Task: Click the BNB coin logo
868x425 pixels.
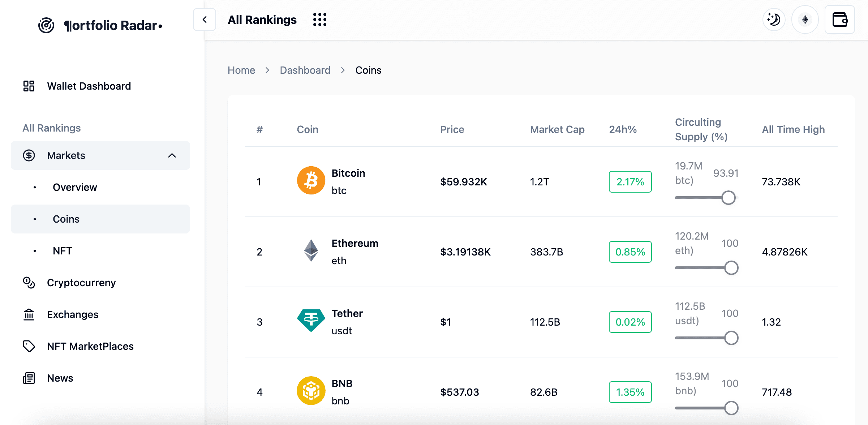Action: (x=311, y=391)
